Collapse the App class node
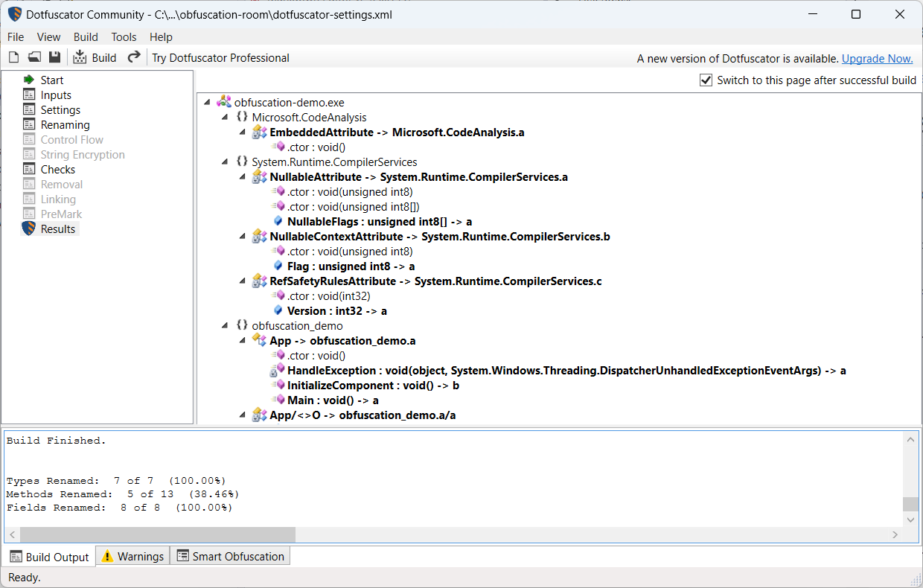923x588 pixels. coord(243,341)
